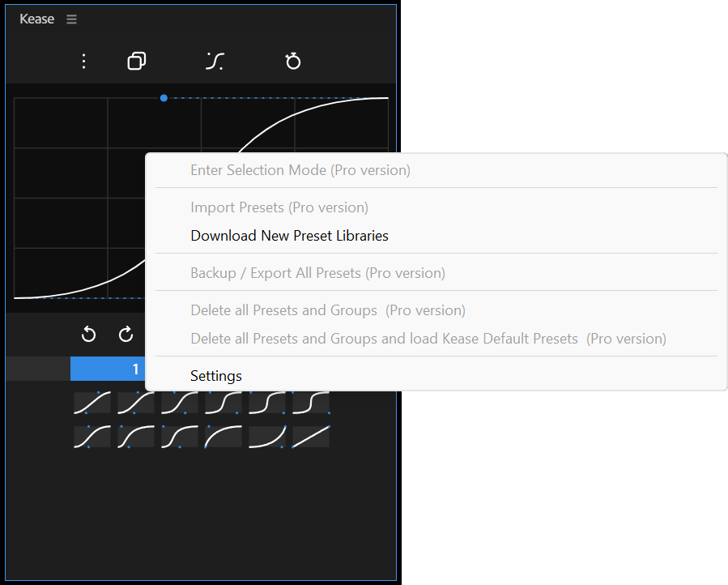Apply first curve preset in top row

pyautogui.click(x=92, y=403)
